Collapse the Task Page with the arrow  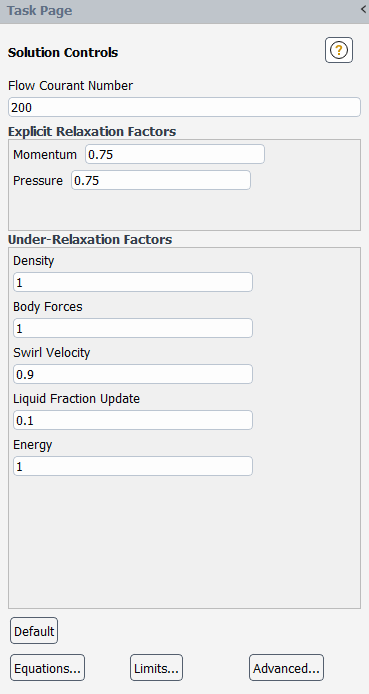[x=364, y=9]
